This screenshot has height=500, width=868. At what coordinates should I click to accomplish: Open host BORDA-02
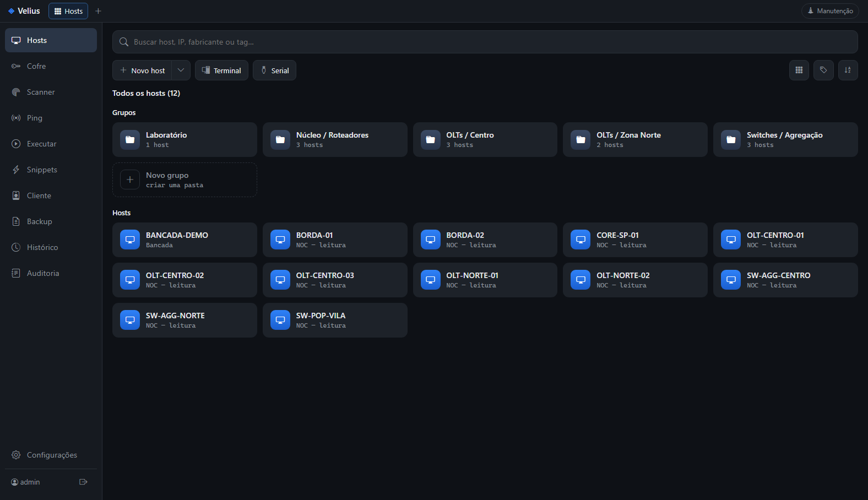tap(485, 240)
